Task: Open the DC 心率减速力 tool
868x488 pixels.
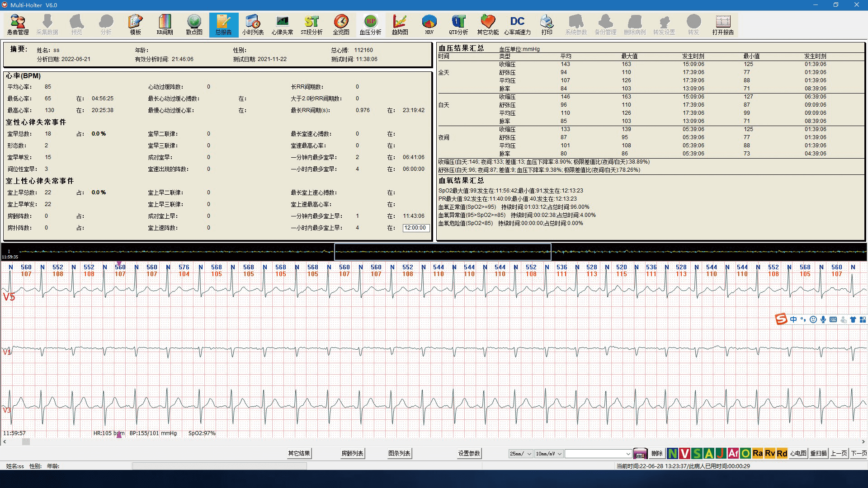Action: [x=517, y=25]
